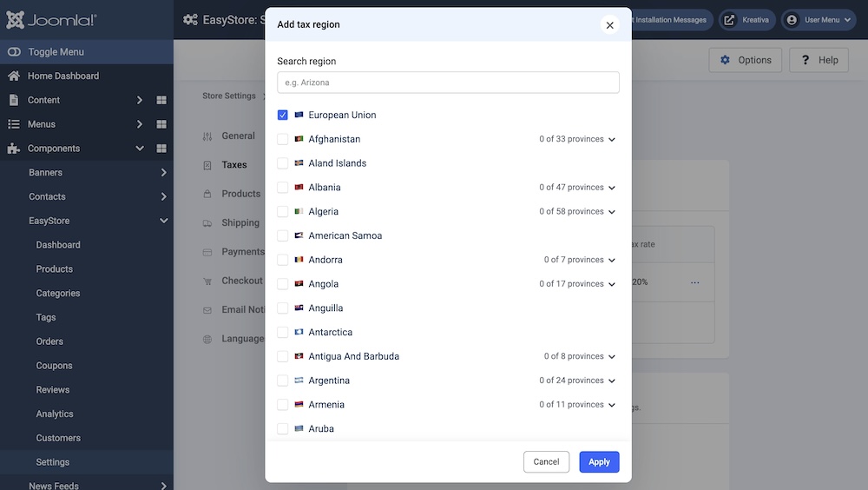Open the three-dot tax rate menu
The height and width of the screenshot is (490, 868).
pyautogui.click(x=695, y=282)
